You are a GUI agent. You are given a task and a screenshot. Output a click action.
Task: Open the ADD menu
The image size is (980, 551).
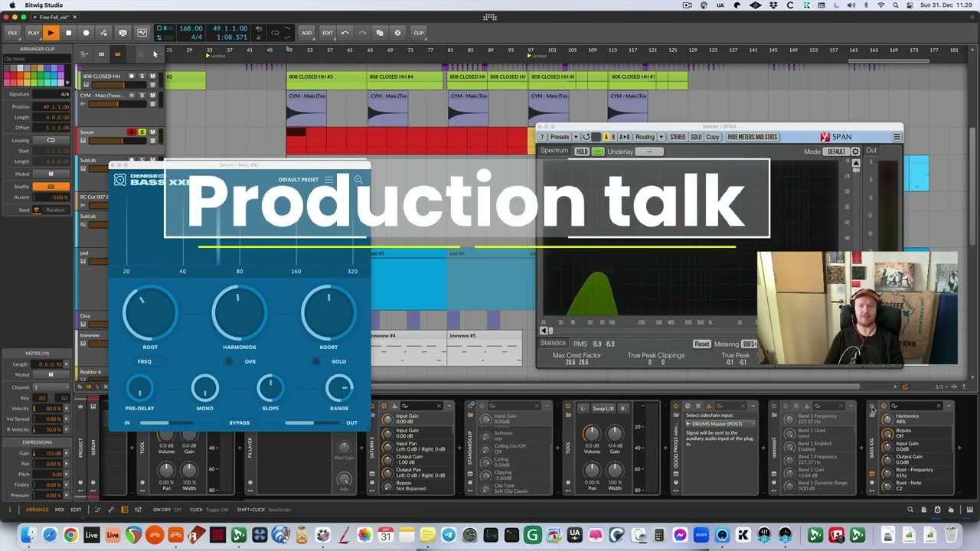coord(307,33)
